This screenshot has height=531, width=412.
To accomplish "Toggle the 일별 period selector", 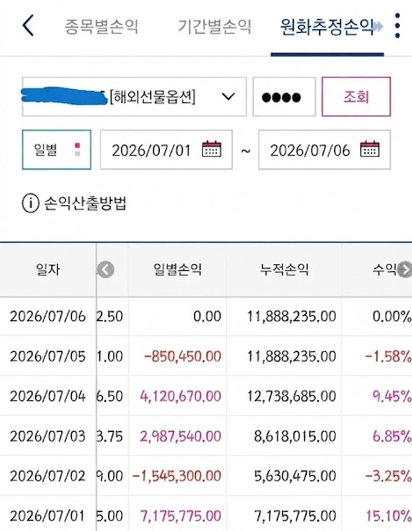I will tap(57, 149).
